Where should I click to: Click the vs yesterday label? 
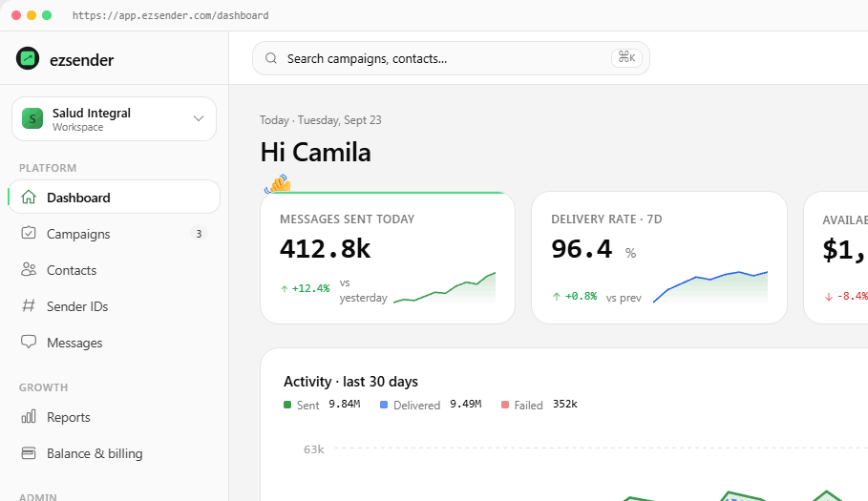[x=363, y=290]
